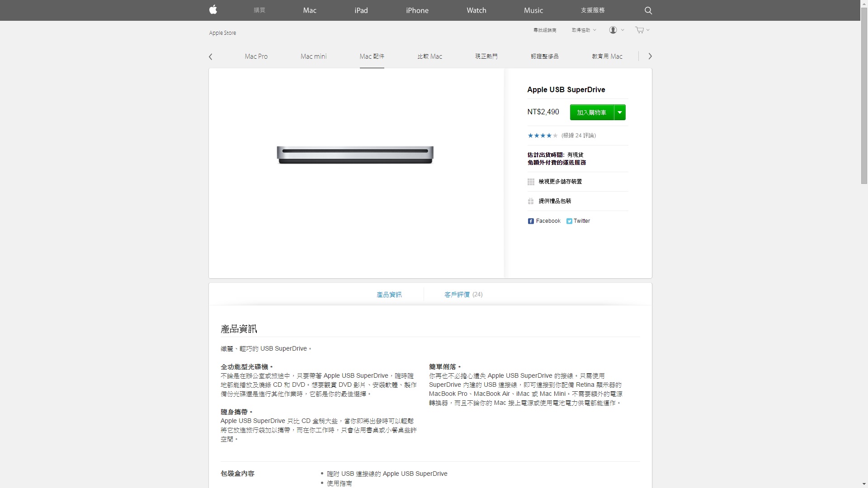
Task: Click the Apple USB SuperDrive product title
Action: point(566,89)
